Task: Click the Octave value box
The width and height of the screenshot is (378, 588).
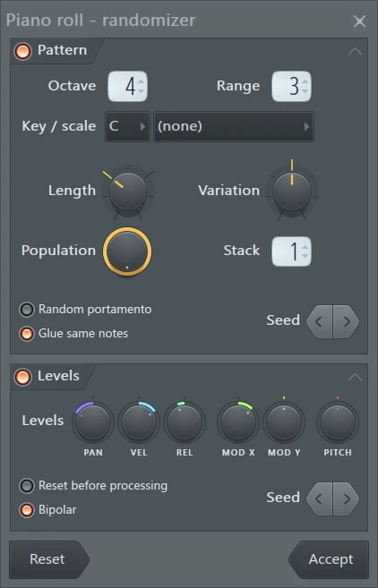Action: pyautogui.click(x=127, y=86)
